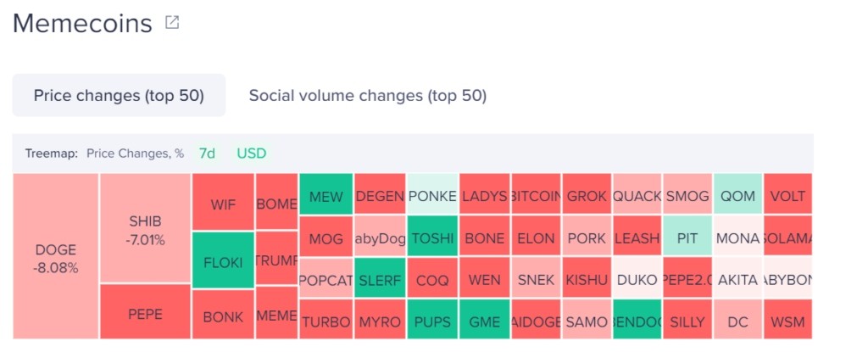Click the KISHU red tile
Viewport: 868px width, 352px height.
point(587,277)
